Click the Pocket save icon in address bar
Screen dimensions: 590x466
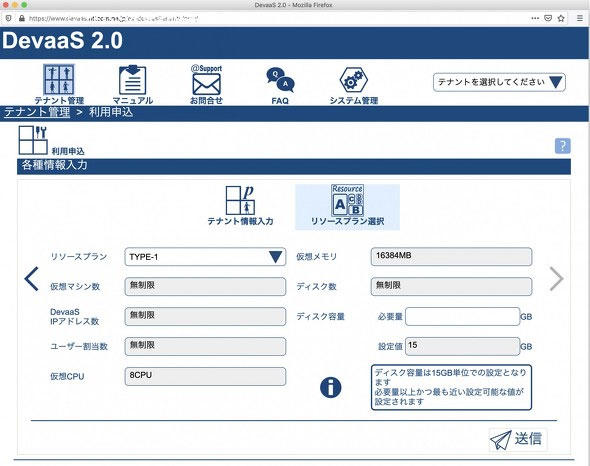[548, 18]
